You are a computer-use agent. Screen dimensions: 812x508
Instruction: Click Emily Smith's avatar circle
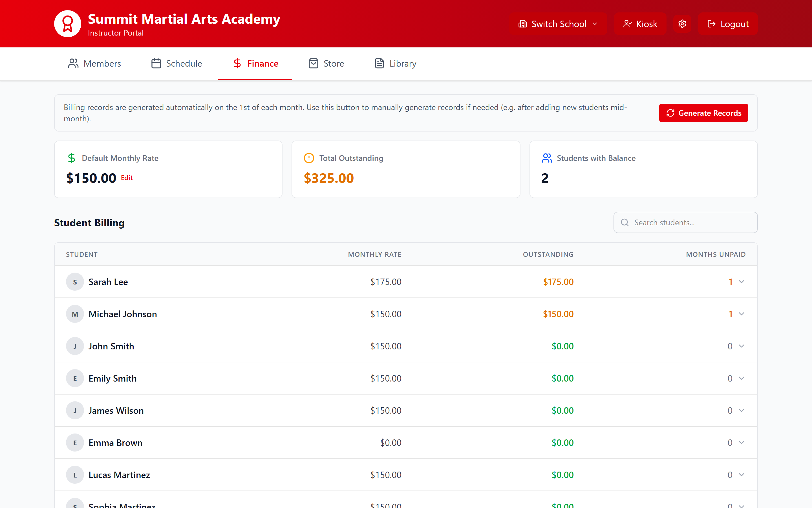(75, 378)
